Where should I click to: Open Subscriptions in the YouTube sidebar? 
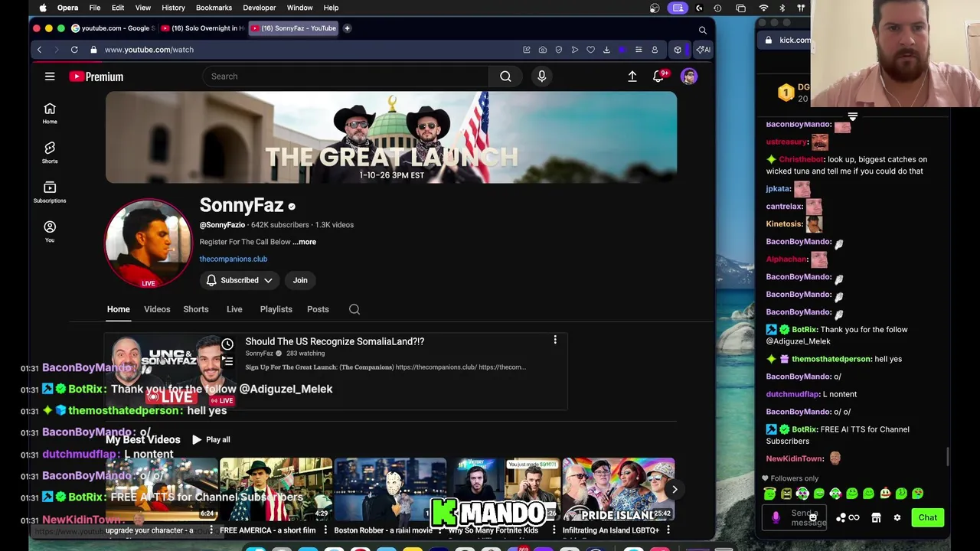[50, 192]
